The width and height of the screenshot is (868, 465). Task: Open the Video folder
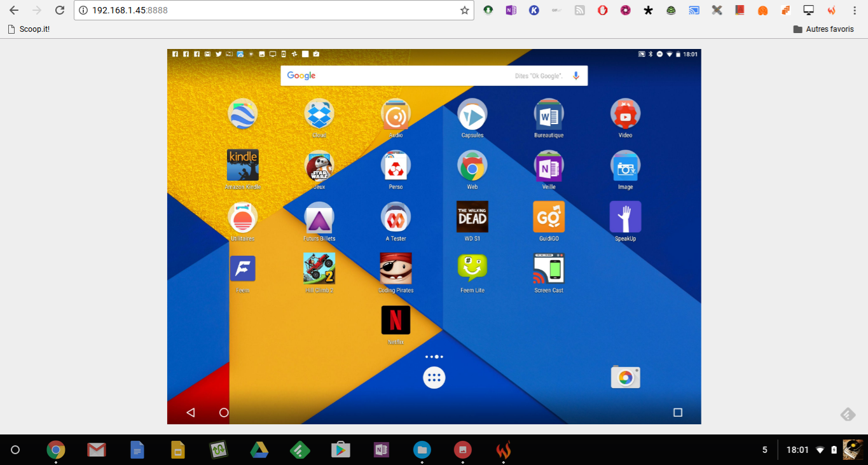coord(625,115)
